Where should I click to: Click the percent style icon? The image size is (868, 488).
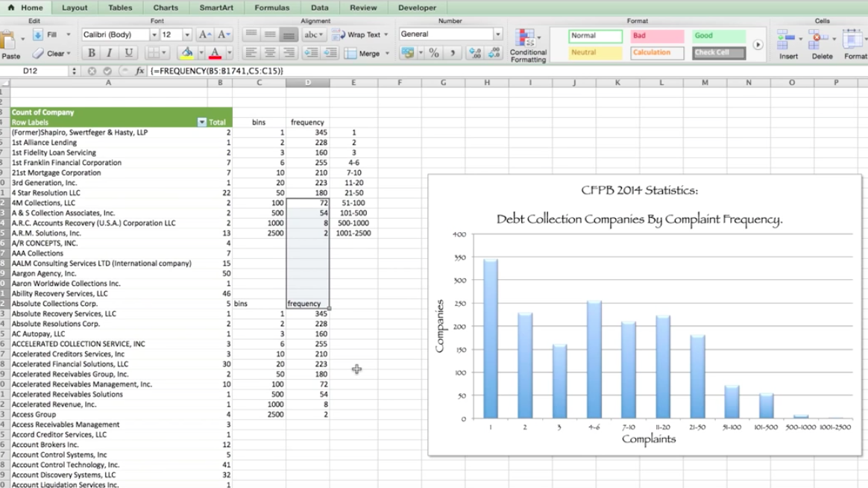pos(433,54)
